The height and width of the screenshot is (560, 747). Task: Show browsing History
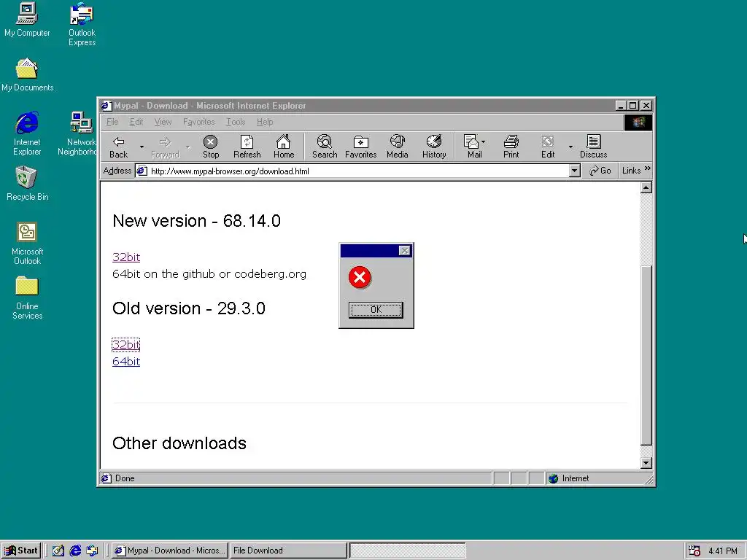point(434,147)
